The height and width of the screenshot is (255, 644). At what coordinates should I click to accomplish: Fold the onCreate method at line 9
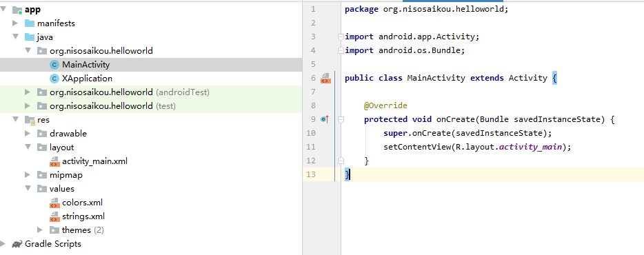[341, 119]
